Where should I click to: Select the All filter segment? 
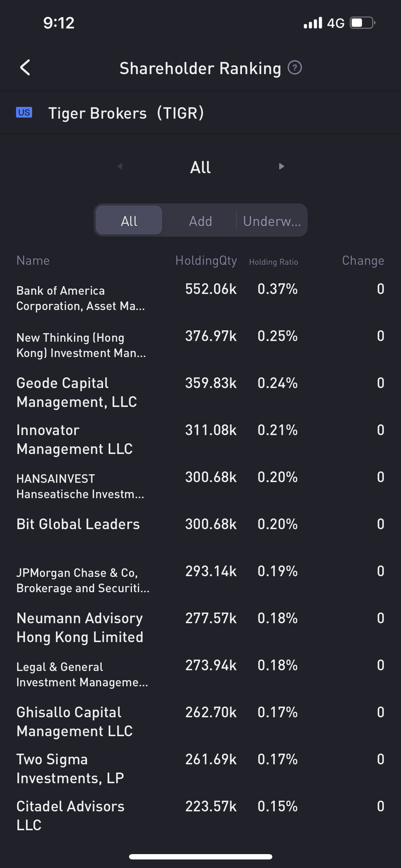(x=129, y=221)
